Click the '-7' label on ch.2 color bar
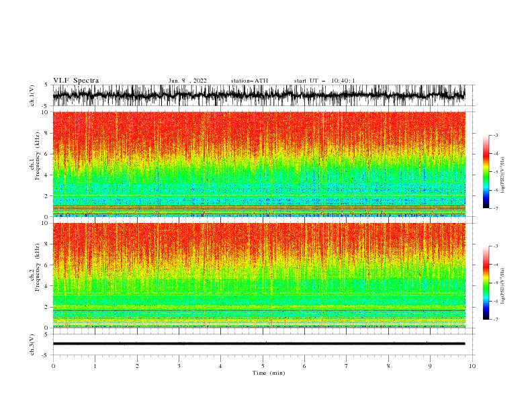This screenshot has width=532, height=411. point(495,320)
